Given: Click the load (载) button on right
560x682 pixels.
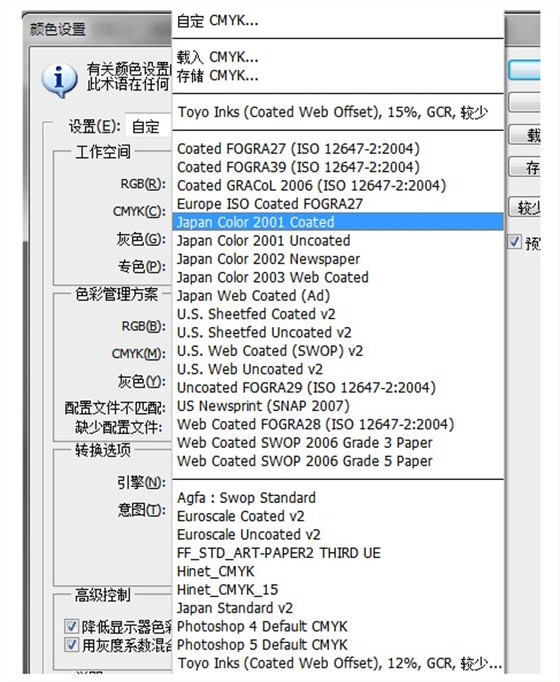Looking at the screenshot, I should coord(525,135).
